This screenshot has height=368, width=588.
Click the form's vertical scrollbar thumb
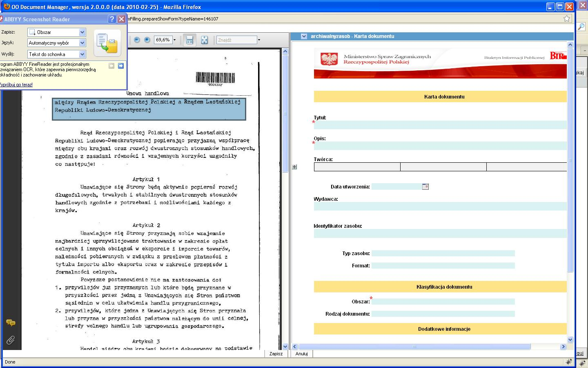(570, 160)
